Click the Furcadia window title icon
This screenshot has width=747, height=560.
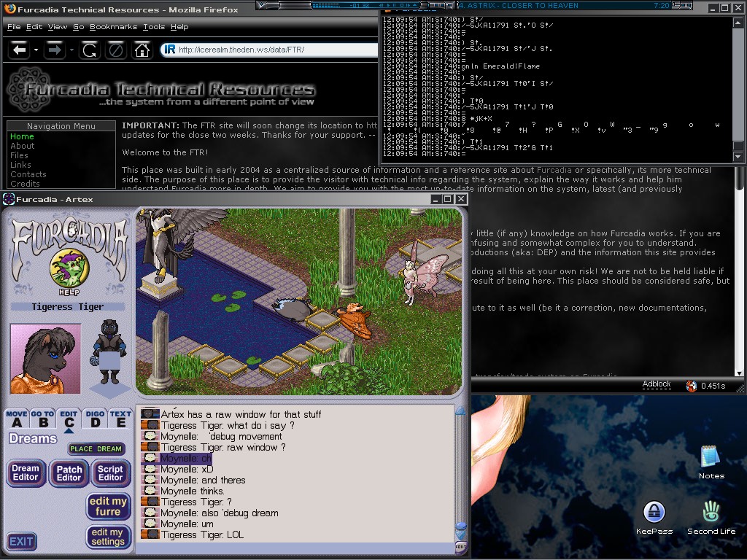pyautogui.click(x=9, y=199)
